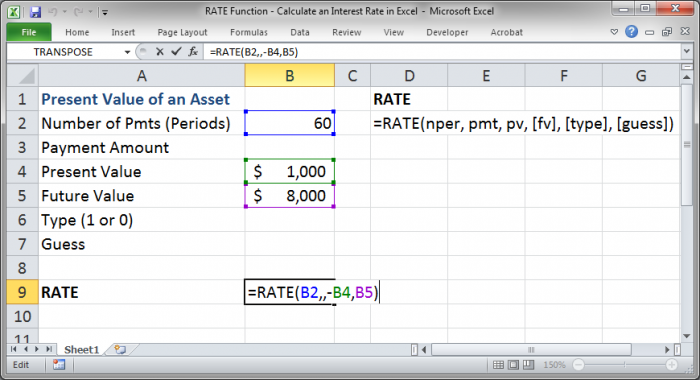Open the Acrobat tab
The width and height of the screenshot is (700, 380).
pos(506,32)
